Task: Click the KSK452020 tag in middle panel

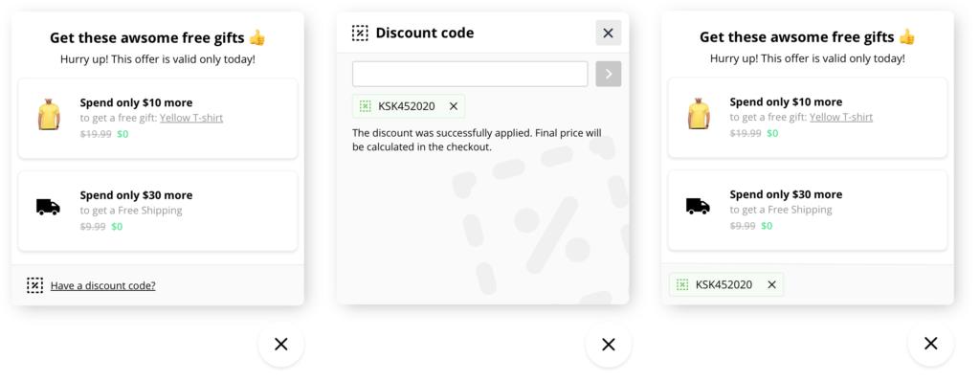Action: 409,106
